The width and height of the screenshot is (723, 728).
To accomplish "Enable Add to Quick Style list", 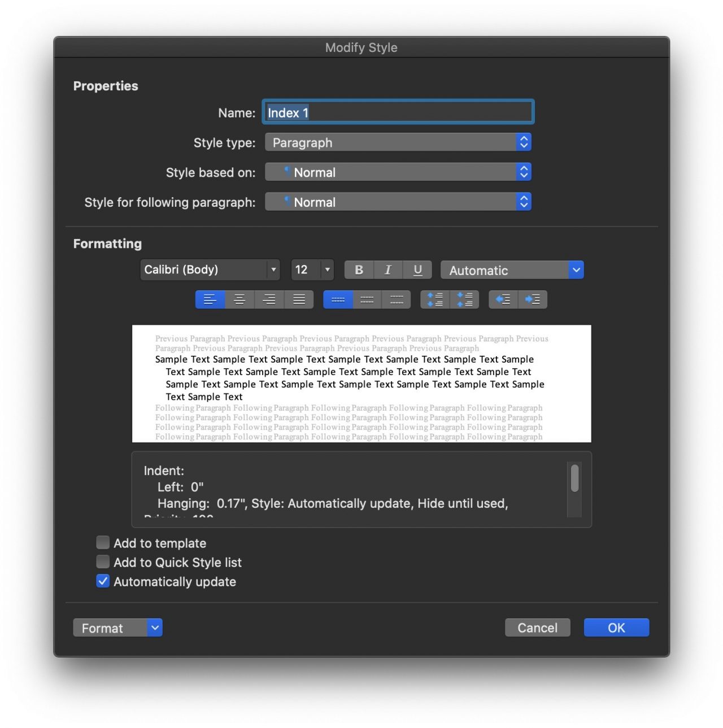I will point(102,561).
